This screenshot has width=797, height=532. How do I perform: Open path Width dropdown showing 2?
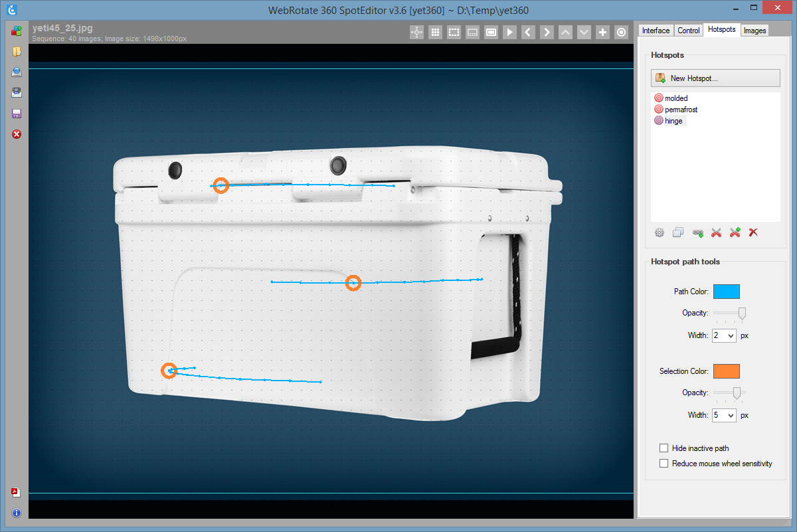(x=724, y=335)
